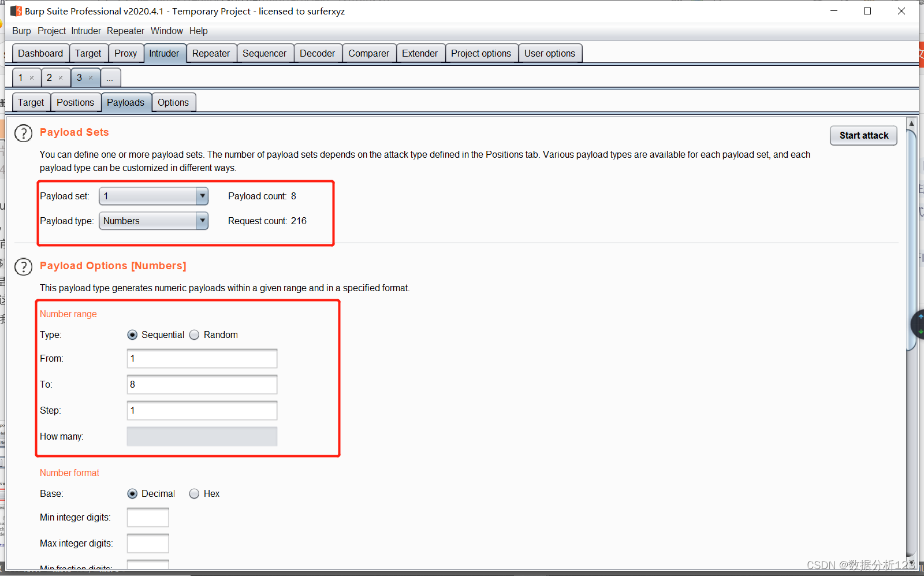
Task: Switch to the User options tab
Action: pos(550,54)
